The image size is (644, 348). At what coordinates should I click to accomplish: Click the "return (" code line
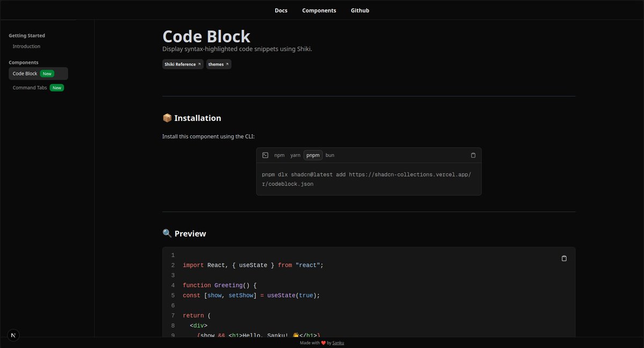click(x=197, y=315)
